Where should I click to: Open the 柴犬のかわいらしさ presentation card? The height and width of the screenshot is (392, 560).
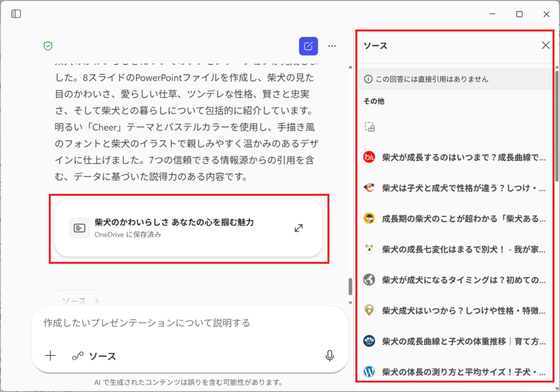[x=174, y=228]
